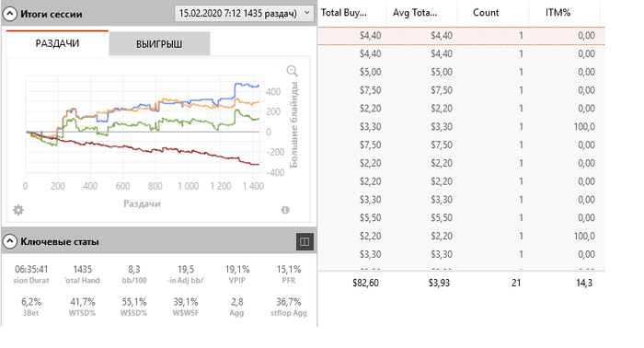644x348 pixels.
Task: Click the 3Bet 6,2% stat
Action: click(x=31, y=307)
